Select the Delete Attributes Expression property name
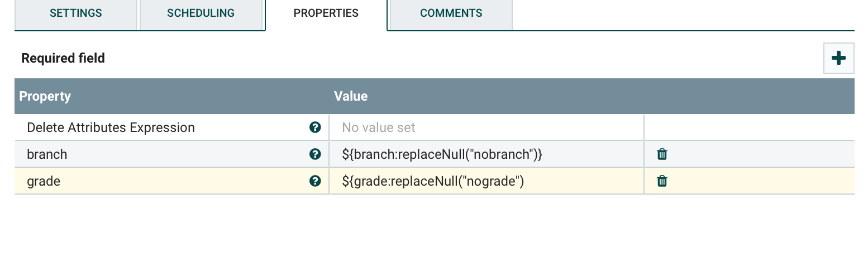Image resolution: width=868 pixels, height=274 pixels. click(x=111, y=127)
